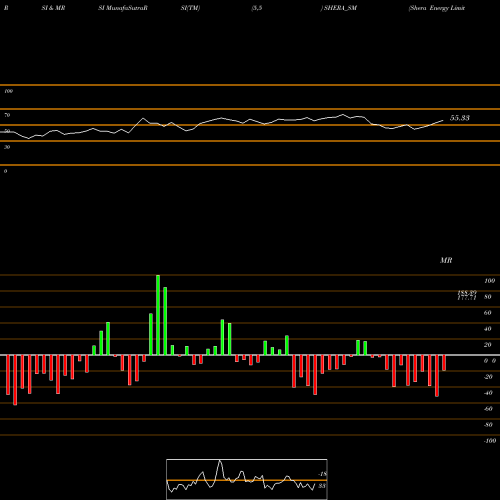Click the Shera Energy Limit header text
This screenshot has width=500, height=500.
437,8
